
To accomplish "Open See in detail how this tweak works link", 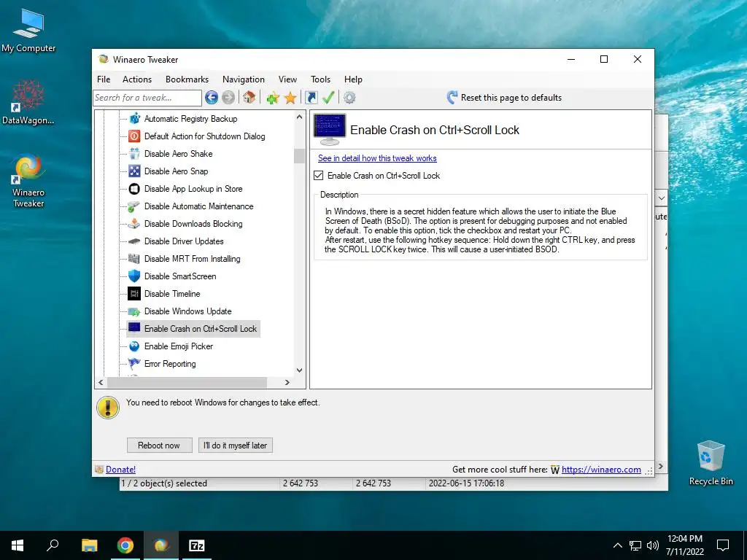I will point(377,158).
